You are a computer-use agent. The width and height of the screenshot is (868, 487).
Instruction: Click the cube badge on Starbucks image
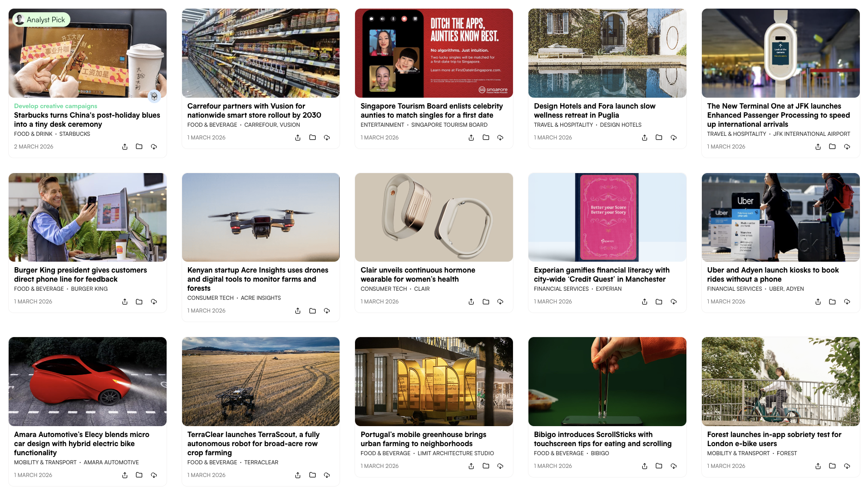tap(154, 96)
